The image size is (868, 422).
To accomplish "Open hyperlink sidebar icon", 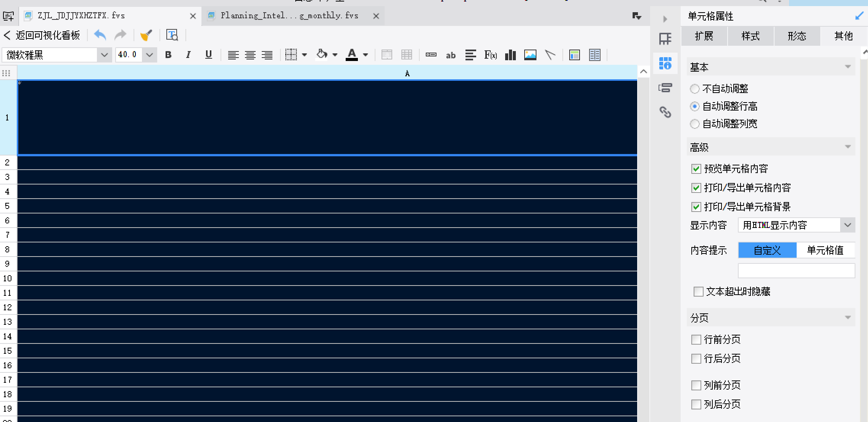I will pos(665,112).
